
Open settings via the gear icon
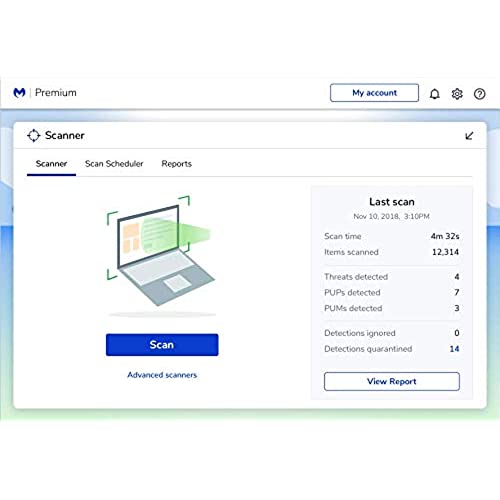pyautogui.click(x=457, y=94)
